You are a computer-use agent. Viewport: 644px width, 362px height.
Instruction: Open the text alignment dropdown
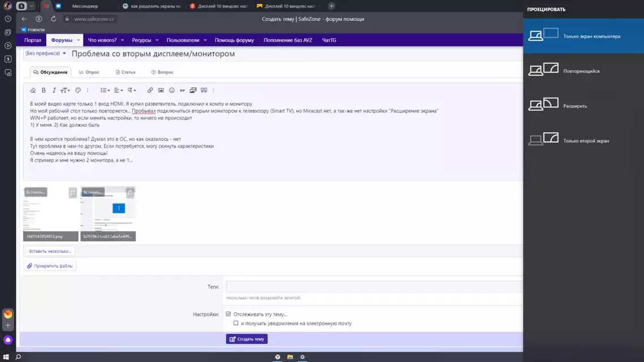tap(118, 90)
